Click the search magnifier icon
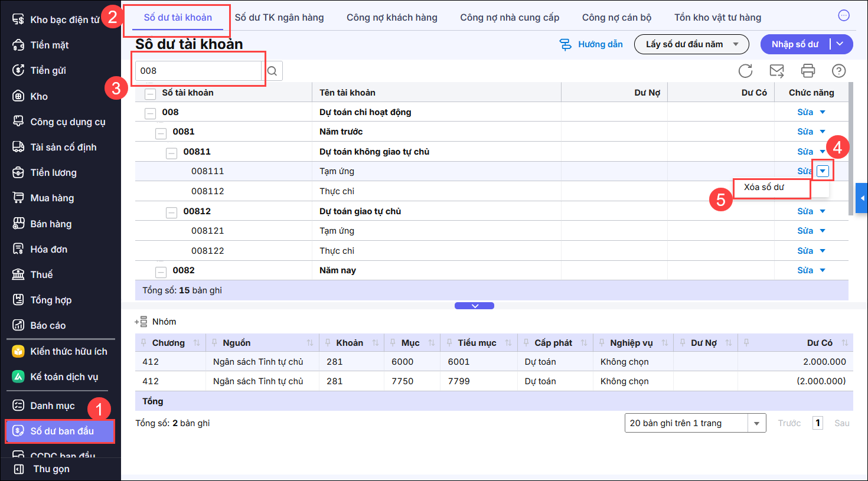 [272, 71]
